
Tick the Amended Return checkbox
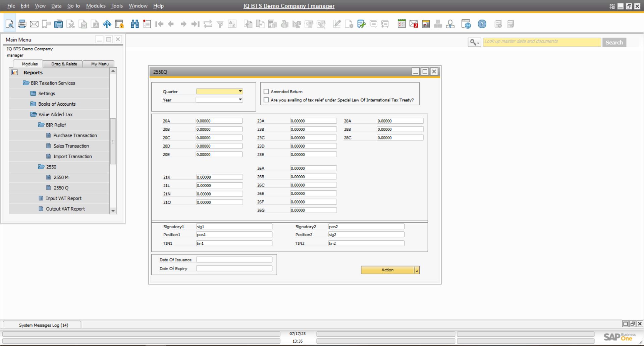[x=266, y=92]
